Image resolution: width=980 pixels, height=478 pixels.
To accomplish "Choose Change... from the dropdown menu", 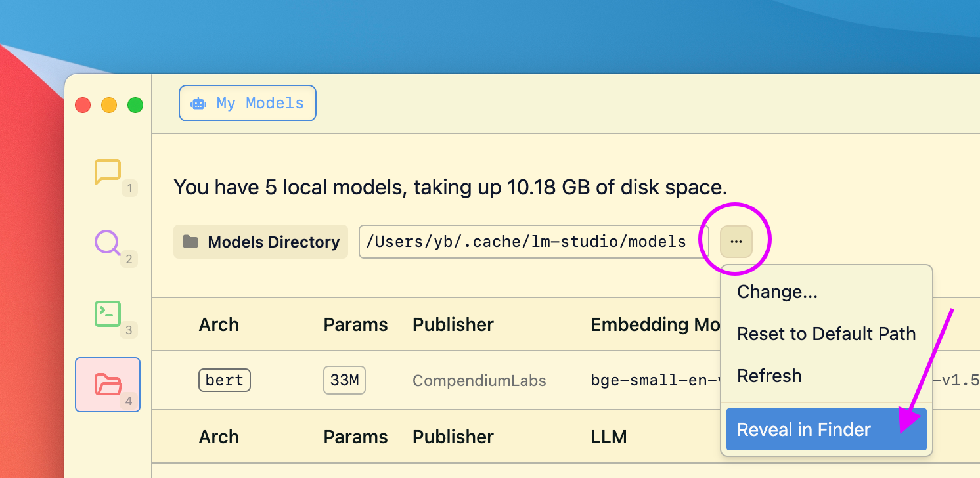I will click(777, 292).
